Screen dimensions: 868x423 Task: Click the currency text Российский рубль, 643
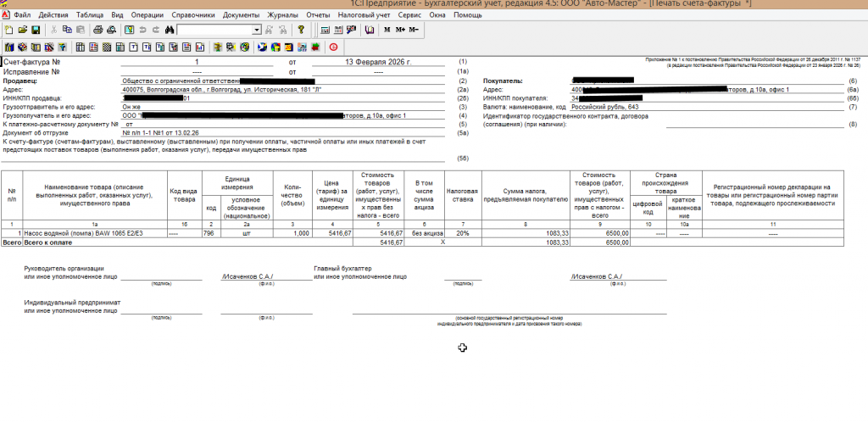(x=605, y=107)
